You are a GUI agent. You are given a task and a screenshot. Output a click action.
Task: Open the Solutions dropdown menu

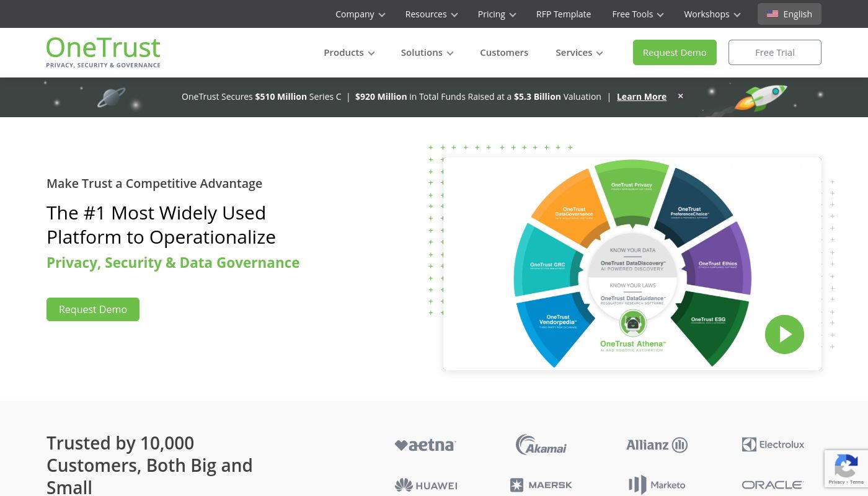click(x=427, y=52)
